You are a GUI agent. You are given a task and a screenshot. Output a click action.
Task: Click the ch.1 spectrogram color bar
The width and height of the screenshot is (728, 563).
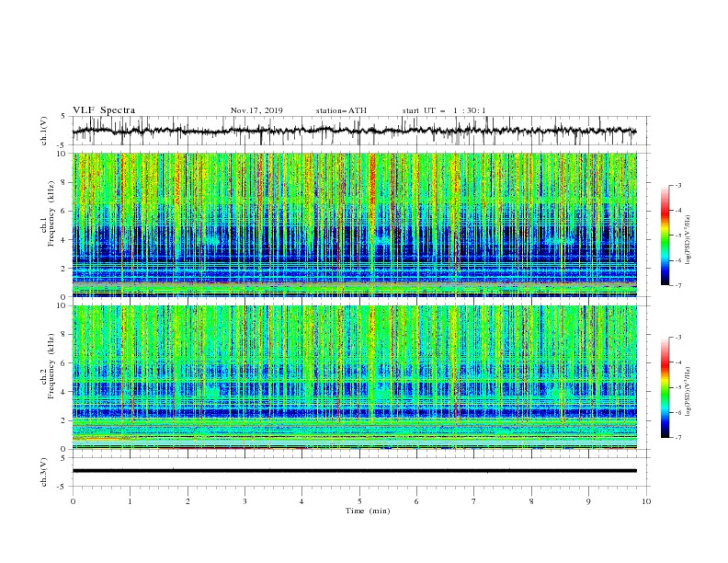click(665, 235)
